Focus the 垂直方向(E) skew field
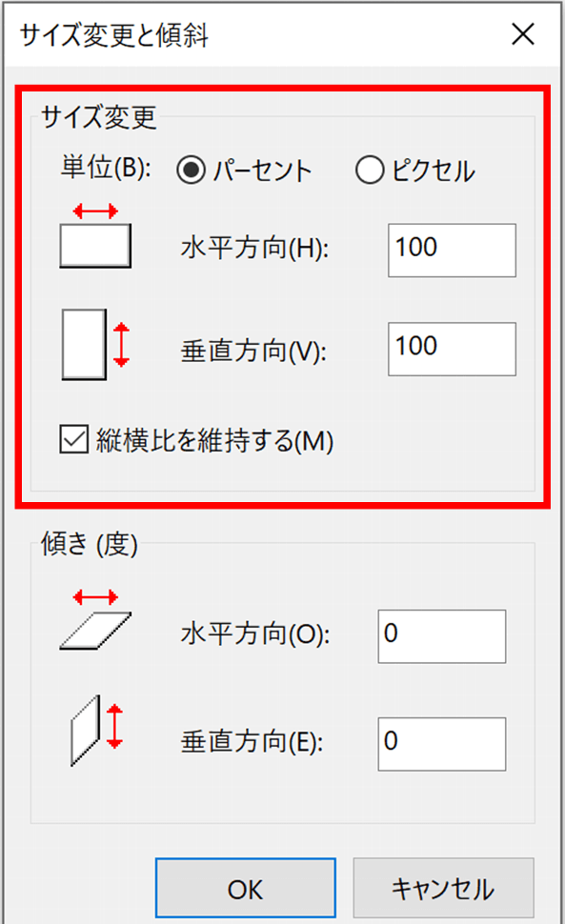 (442, 744)
